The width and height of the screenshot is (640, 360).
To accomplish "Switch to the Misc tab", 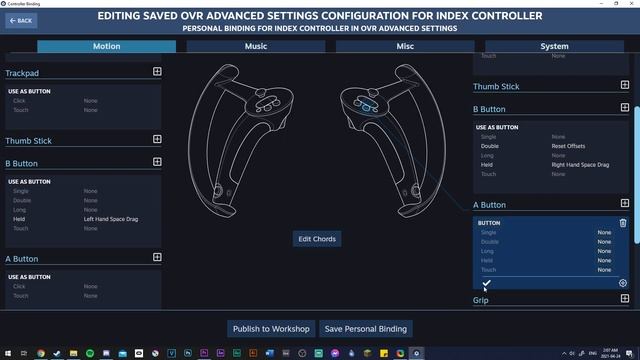I will point(405,46).
